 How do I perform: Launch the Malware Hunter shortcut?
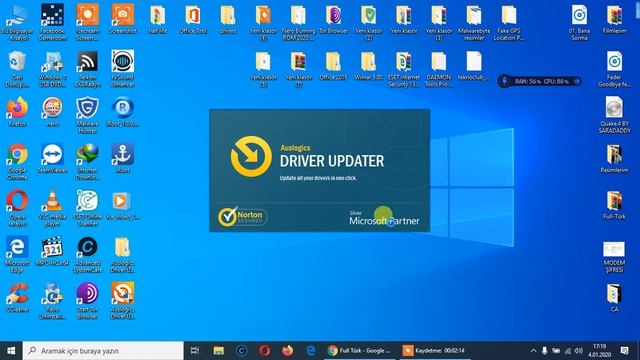[87, 115]
